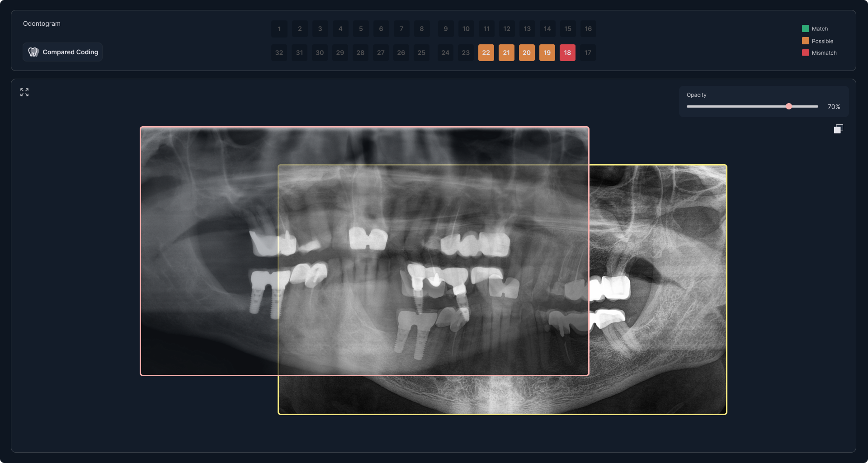The height and width of the screenshot is (463, 868).
Task: Select tooth 1 in the odontogram
Action: click(x=279, y=28)
